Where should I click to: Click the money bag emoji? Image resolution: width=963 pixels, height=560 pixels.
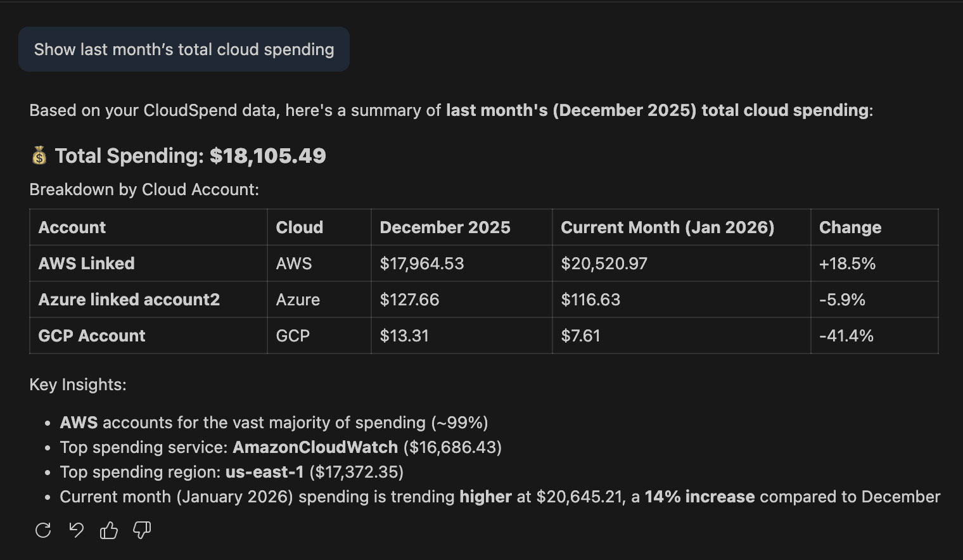39,156
